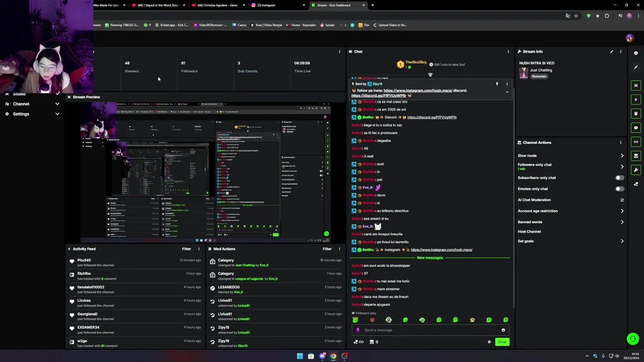
Task: Select Pitu345 follow entry in Activity Feed
Action: [136, 262]
